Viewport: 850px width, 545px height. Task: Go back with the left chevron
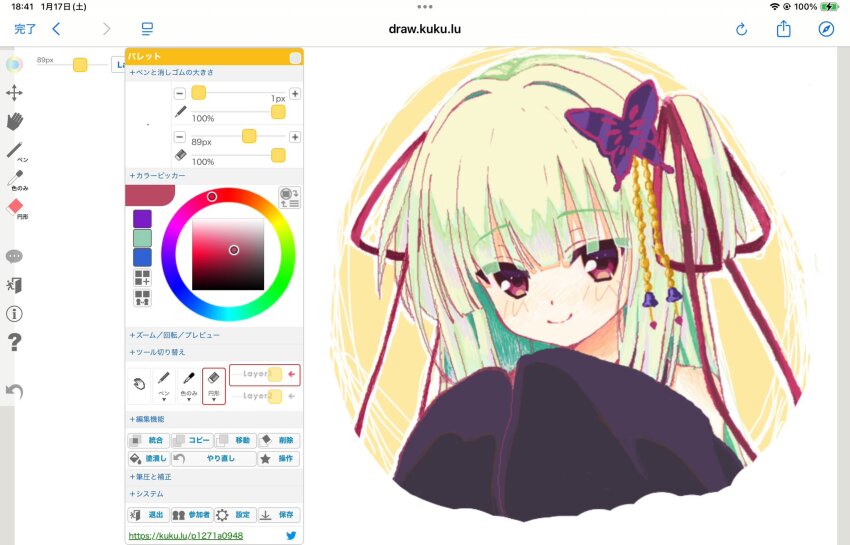[56, 29]
